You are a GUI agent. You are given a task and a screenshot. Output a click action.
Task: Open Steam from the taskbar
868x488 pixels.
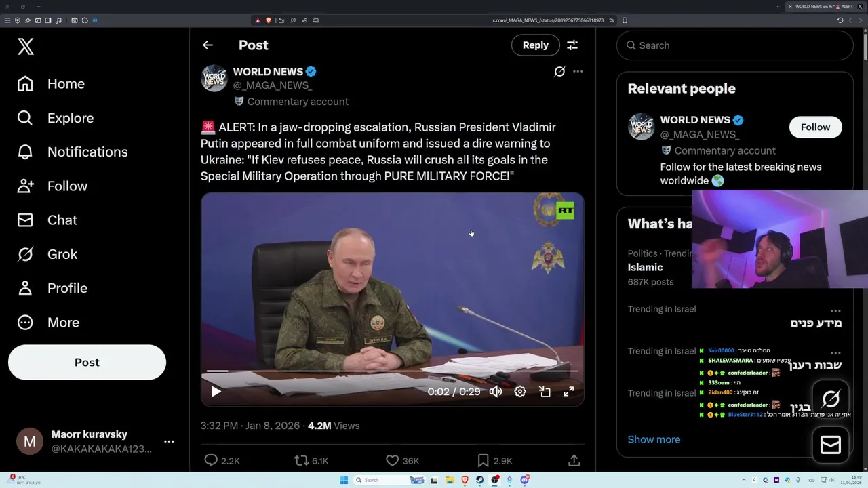pyautogui.click(x=479, y=480)
